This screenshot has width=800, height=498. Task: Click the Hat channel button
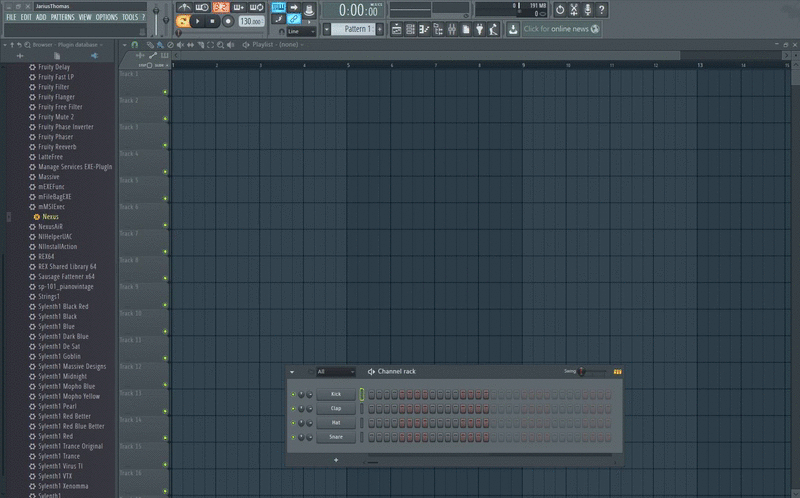click(x=336, y=423)
